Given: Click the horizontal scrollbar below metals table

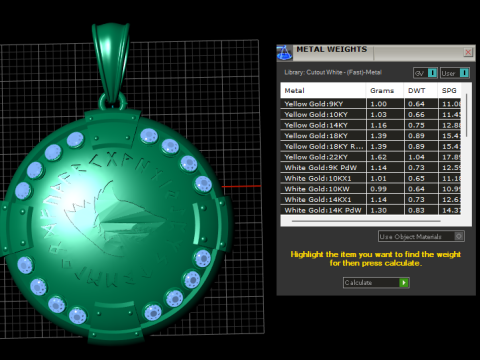Looking at the screenshot, I should [366, 221].
